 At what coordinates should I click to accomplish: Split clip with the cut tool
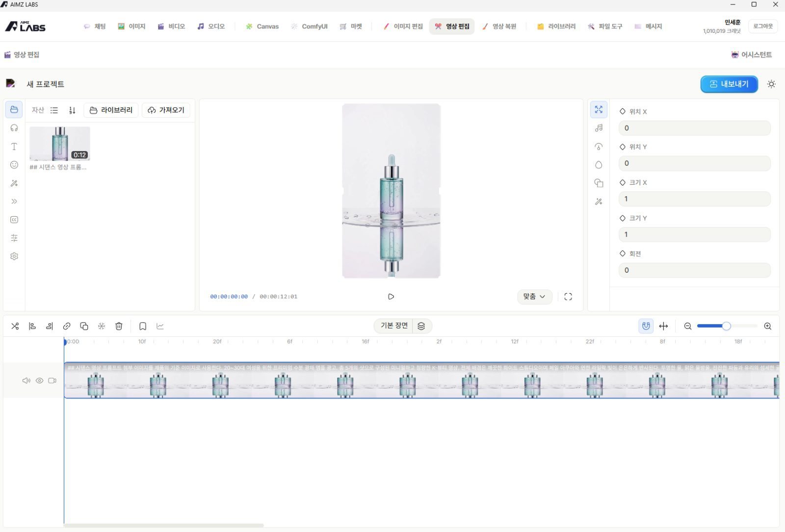tap(15, 326)
